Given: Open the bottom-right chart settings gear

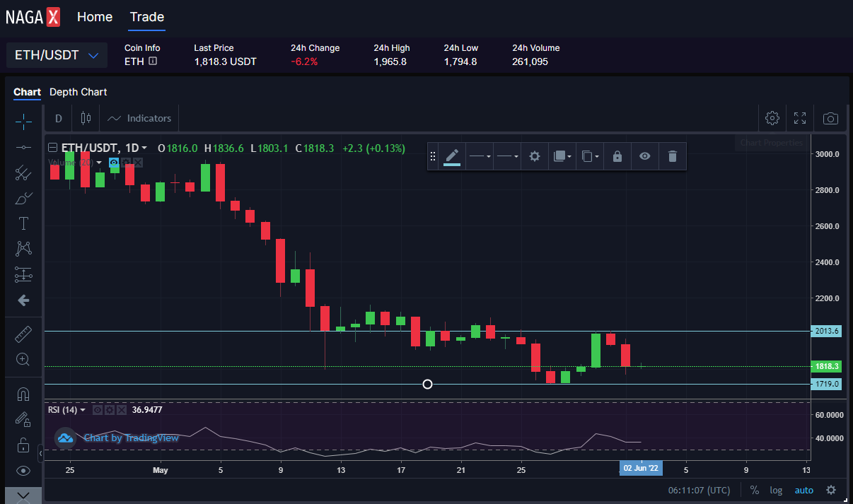Looking at the screenshot, I should coord(831,490).
